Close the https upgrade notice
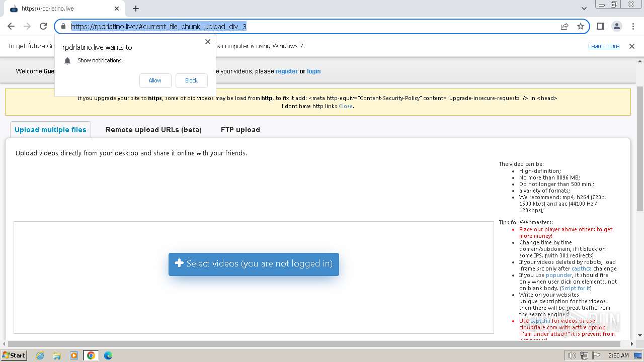Viewport: 644px width, 362px height. pos(346,106)
